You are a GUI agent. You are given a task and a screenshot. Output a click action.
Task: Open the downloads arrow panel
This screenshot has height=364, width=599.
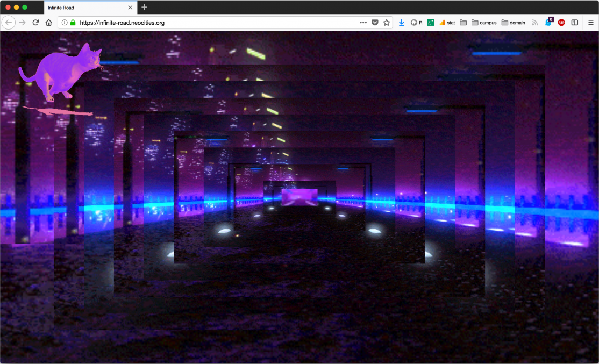pos(402,23)
